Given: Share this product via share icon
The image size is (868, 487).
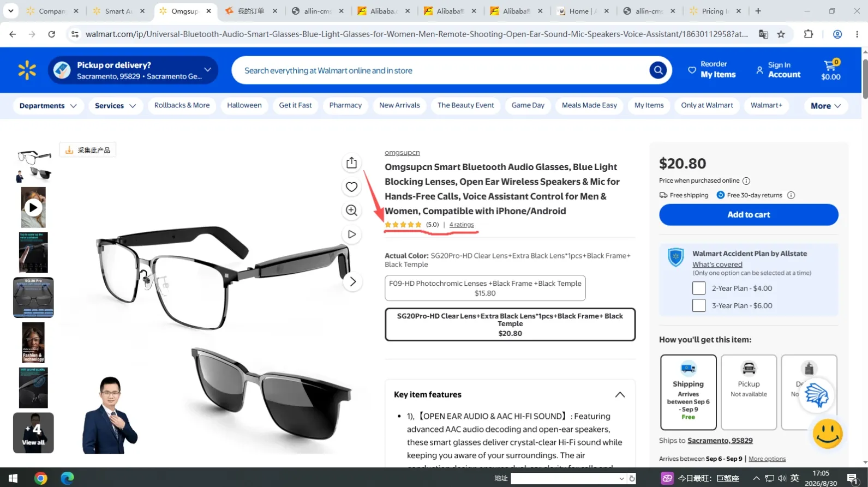Looking at the screenshot, I should (351, 163).
